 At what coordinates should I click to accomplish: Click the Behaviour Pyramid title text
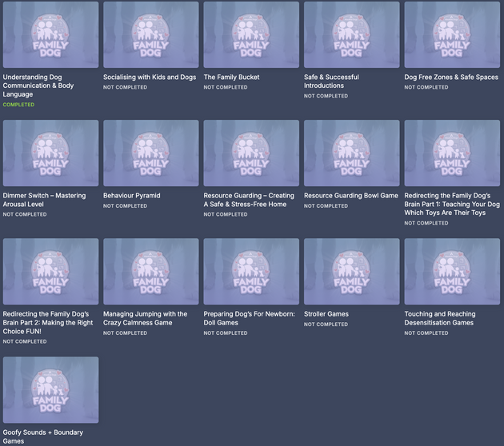(131, 196)
